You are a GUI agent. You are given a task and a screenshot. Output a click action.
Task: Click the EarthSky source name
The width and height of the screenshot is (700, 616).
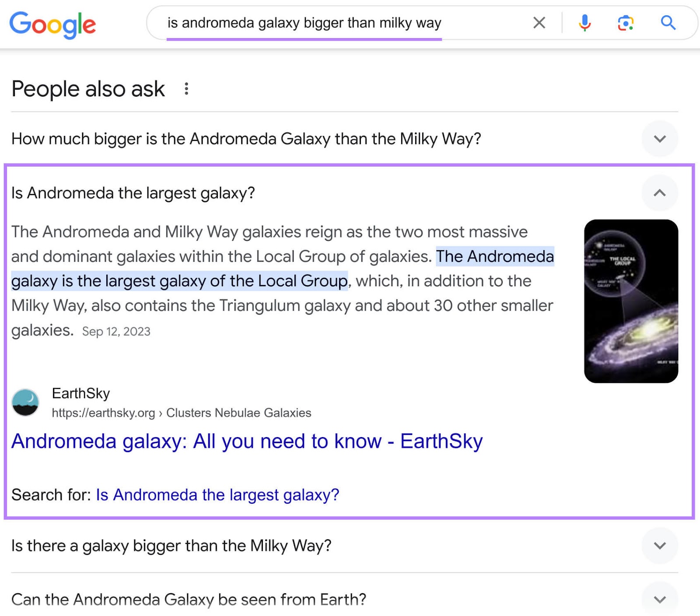coord(80,393)
